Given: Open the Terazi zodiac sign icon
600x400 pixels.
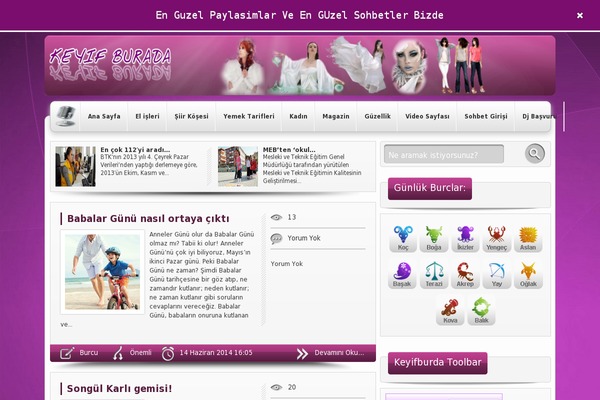Looking at the screenshot, I should 434,274.
